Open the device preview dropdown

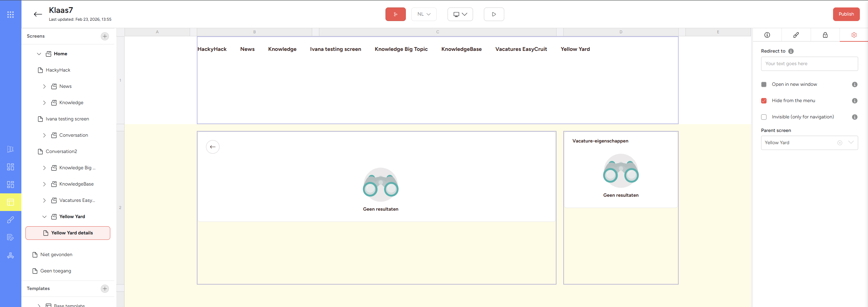tap(460, 14)
